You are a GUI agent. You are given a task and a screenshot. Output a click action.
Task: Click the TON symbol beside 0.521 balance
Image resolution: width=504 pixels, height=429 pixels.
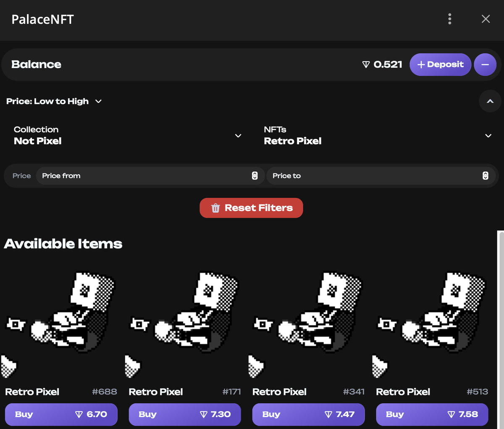click(366, 65)
